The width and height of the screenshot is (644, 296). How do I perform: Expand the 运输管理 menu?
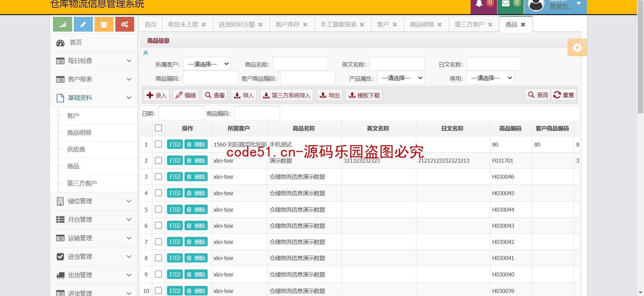tap(94, 238)
